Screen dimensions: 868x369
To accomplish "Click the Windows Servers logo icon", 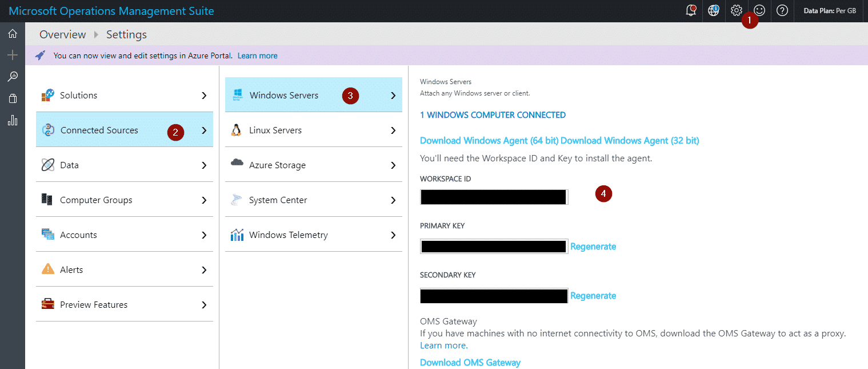I will tap(238, 95).
